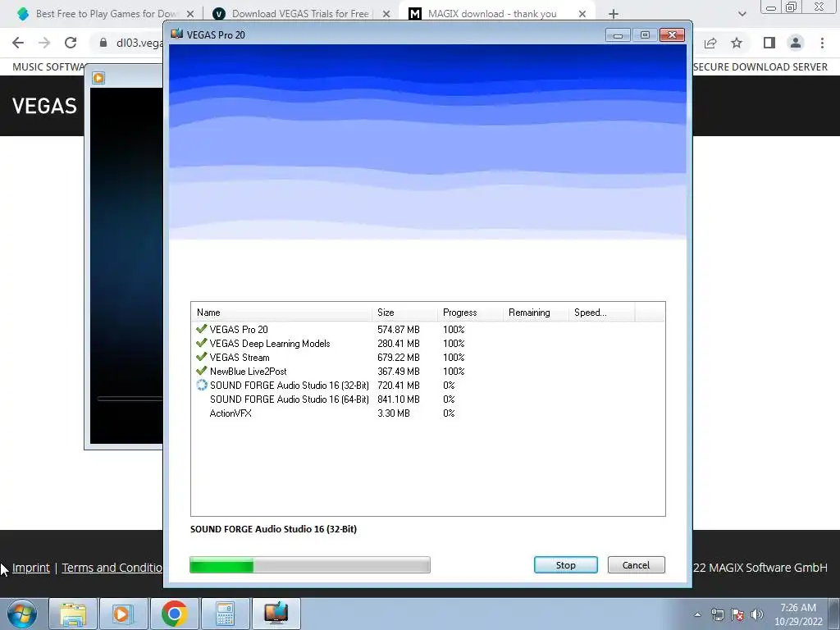Image resolution: width=840 pixels, height=630 pixels.
Task: Open Chrome tab search dropdown
Action: coord(742,14)
